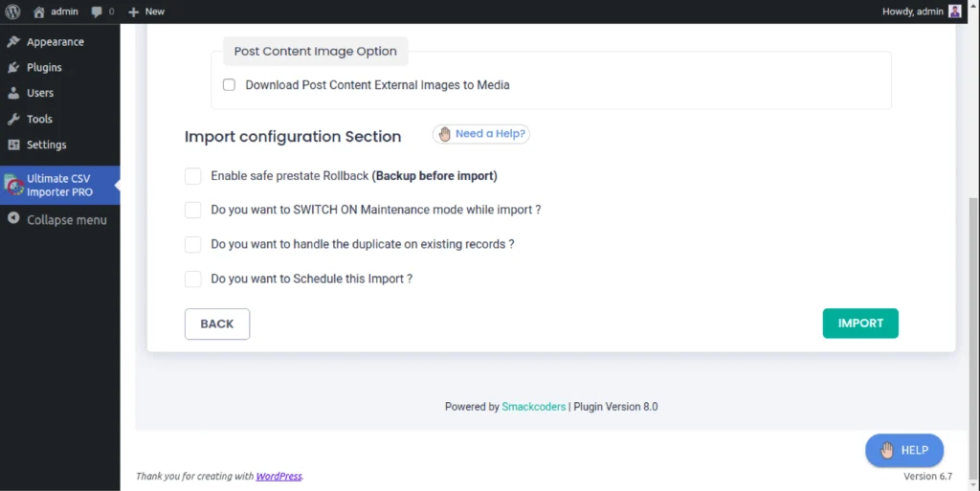
Task: Open the admin site home icon
Action: pos(38,11)
